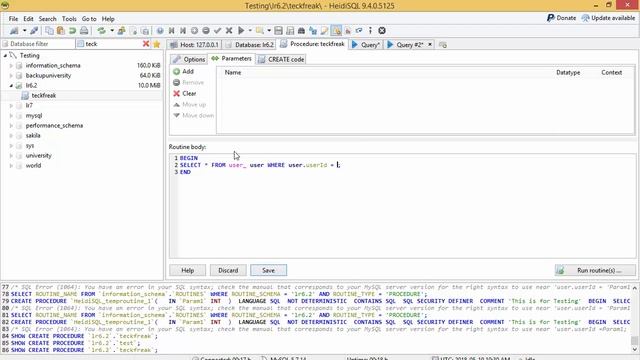Viewport: 640px width, 360px height.
Task: Click the disconnect session icon
Action: pos(34,31)
